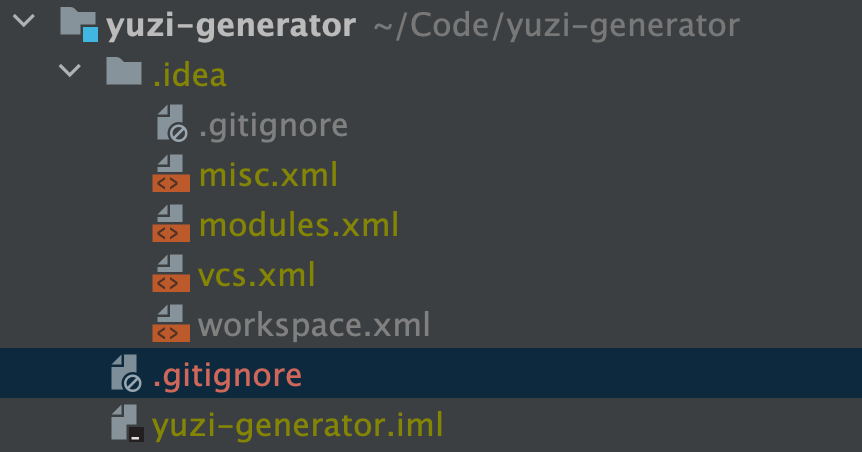The width and height of the screenshot is (862, 452).
Task: Open the yuzi-generator.iml file
Action: (x=297, y=426)
